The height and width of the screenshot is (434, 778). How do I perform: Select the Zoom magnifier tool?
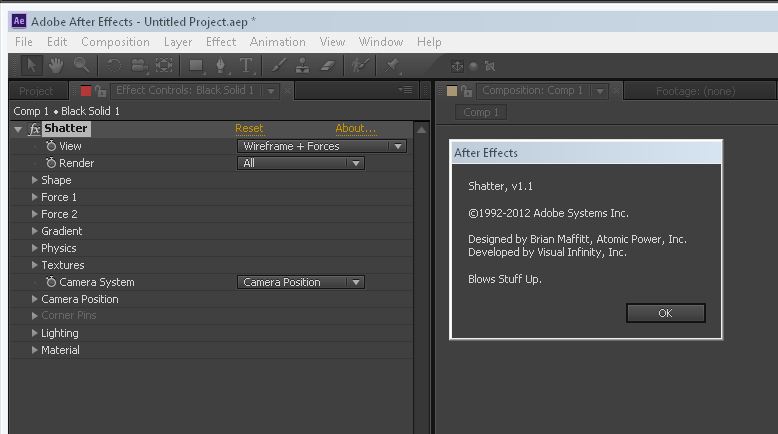tap(81, 65)
